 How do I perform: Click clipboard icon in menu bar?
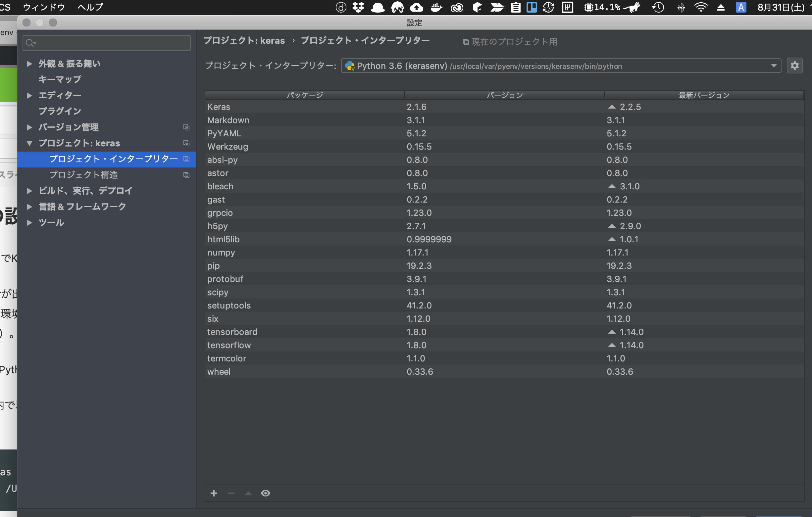pyautogui.click(x=516, y=7)
